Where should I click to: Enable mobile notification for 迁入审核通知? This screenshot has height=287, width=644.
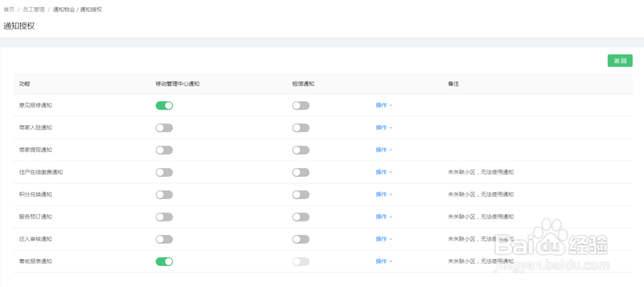164,239
